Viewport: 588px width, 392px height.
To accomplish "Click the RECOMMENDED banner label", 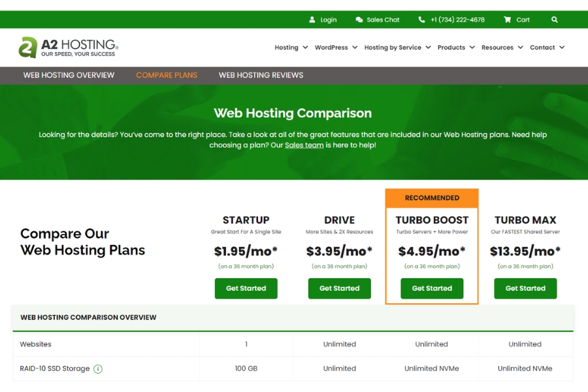I will [432, 198].
